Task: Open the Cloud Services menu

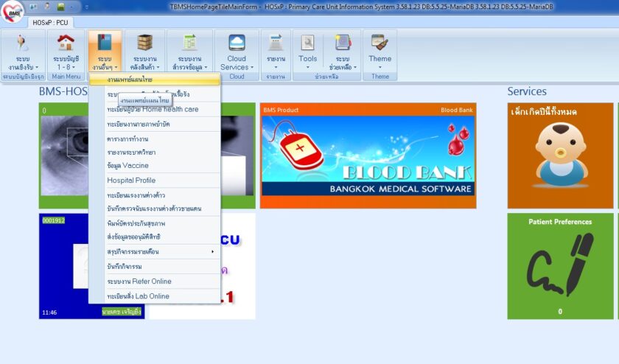Action: 237,52
